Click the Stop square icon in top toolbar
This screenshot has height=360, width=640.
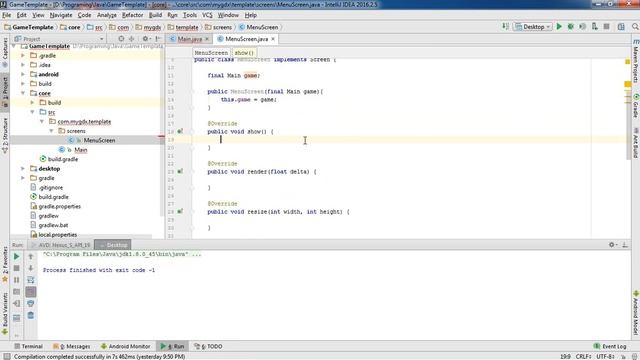607,27
